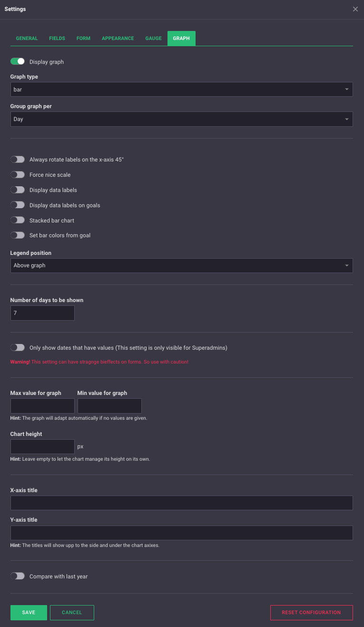Focus the X-axis title text field
This screenshot has height=627, width=364.
(x=181, y=503)
